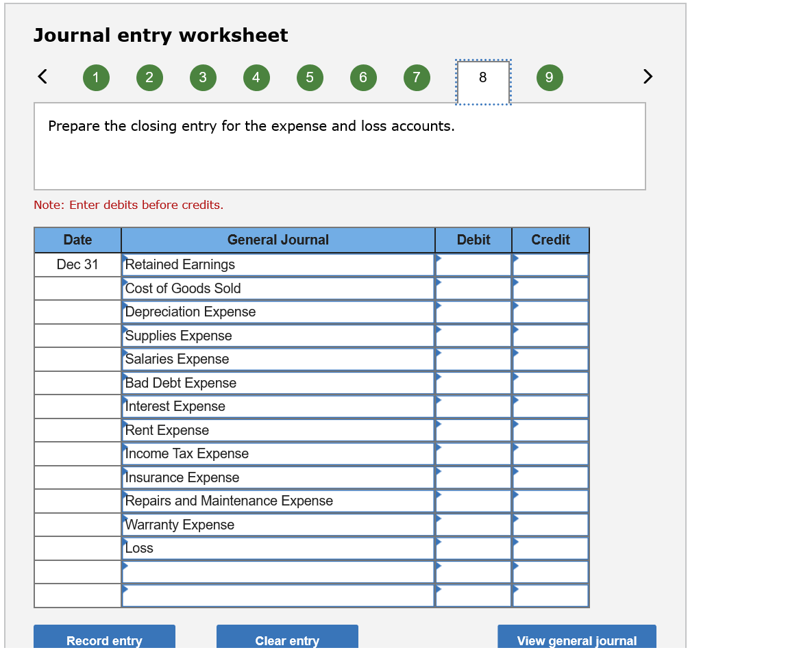Open Repairs and Maintenance Expense dropdown
Image resolution: width=812 pixels, height=650 pixels.
point(278,501)
